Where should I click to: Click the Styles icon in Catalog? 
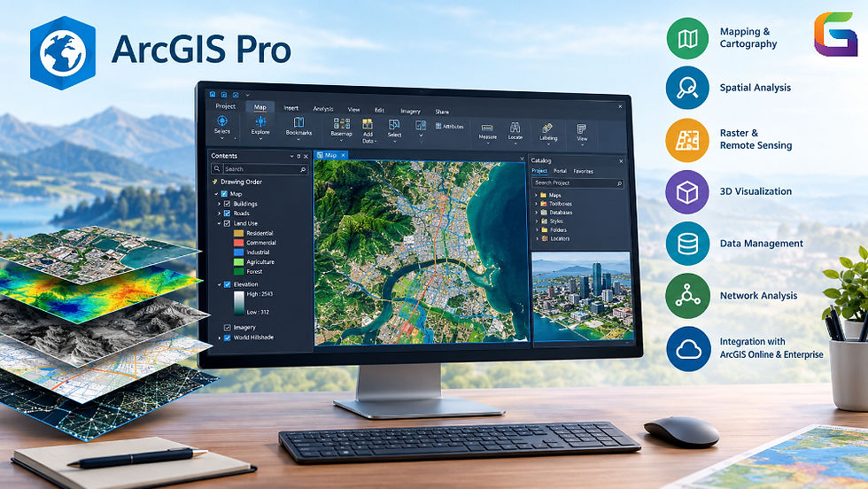point(544,221)
